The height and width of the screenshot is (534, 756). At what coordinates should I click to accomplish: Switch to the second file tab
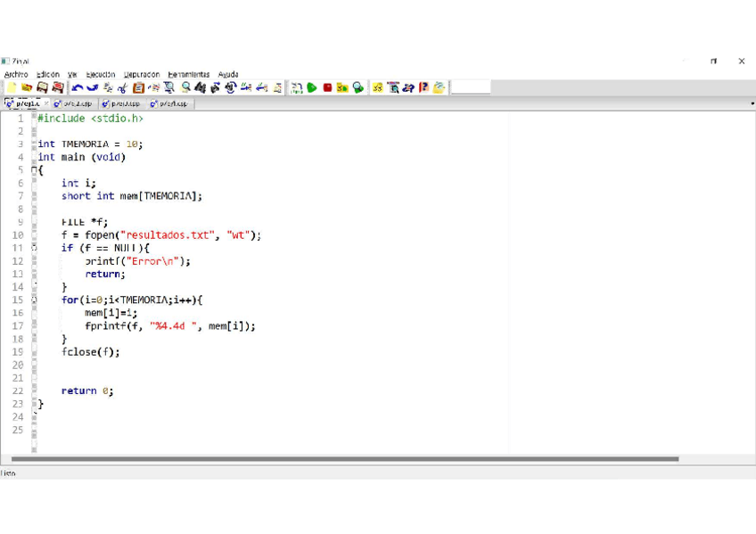(73, 104)
